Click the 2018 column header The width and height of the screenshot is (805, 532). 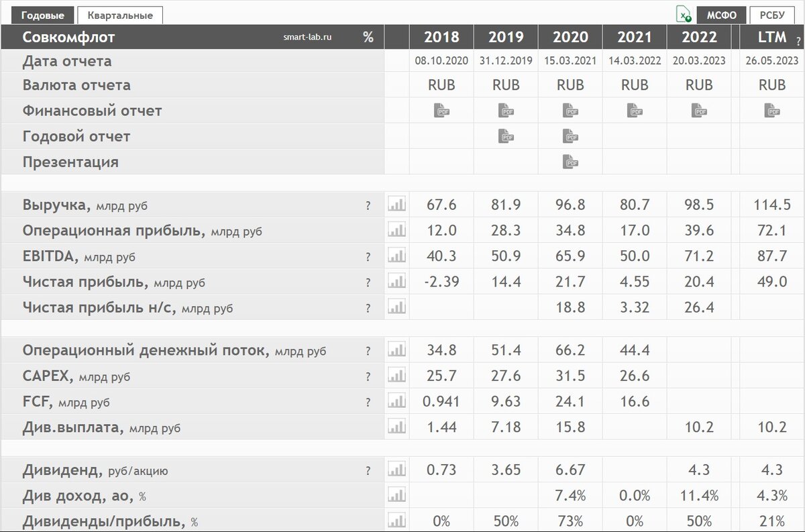click(x=441, y=37)
